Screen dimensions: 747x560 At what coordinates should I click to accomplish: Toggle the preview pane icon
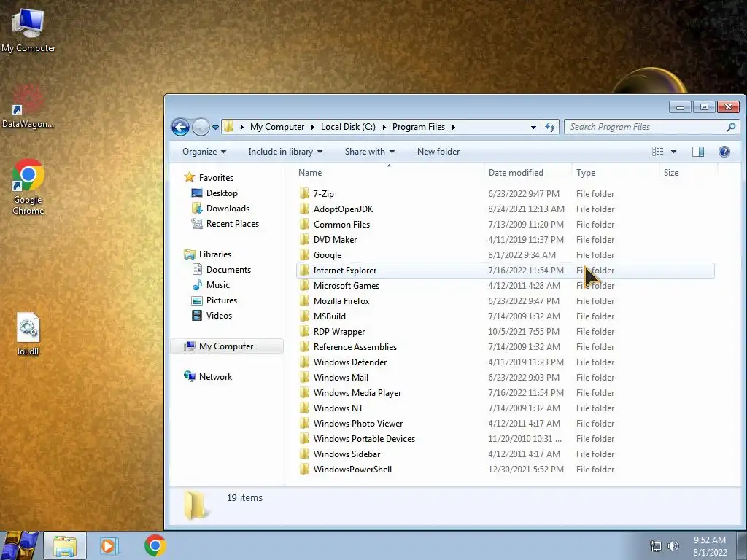coord(698,152)
